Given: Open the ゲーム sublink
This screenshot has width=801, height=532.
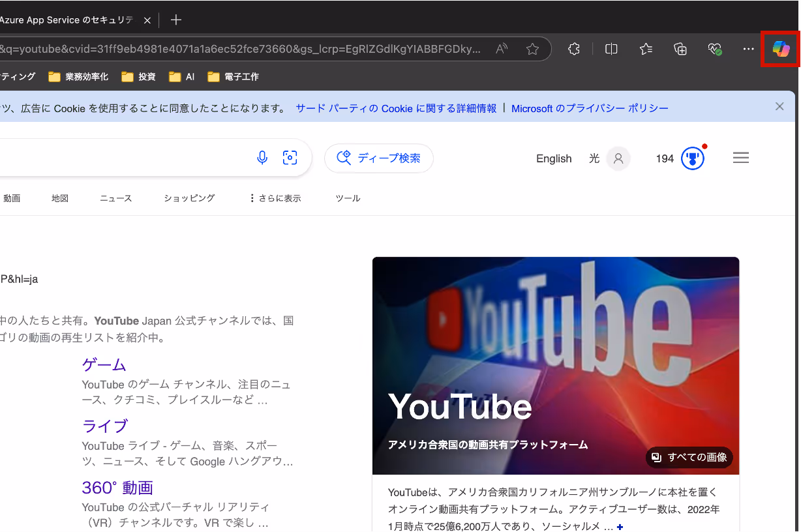Looking at the screenshot, I should click(x=104, y=364).
